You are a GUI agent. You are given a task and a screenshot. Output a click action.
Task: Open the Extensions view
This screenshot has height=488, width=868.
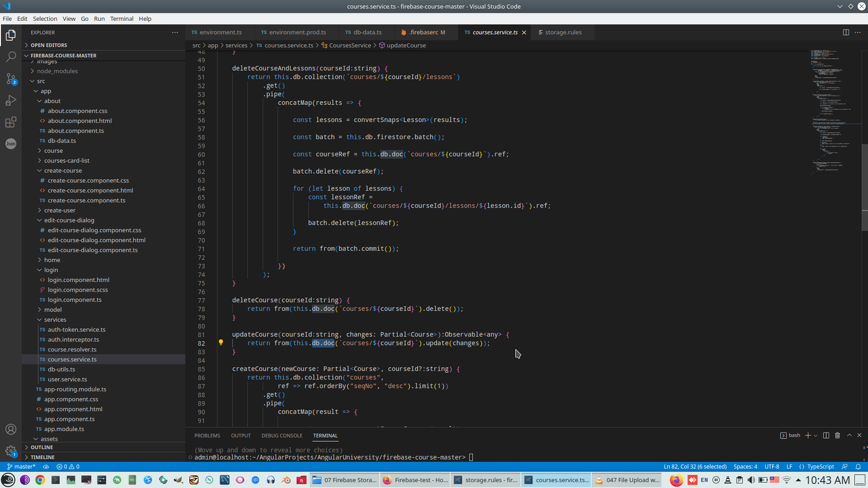point(11,122)
